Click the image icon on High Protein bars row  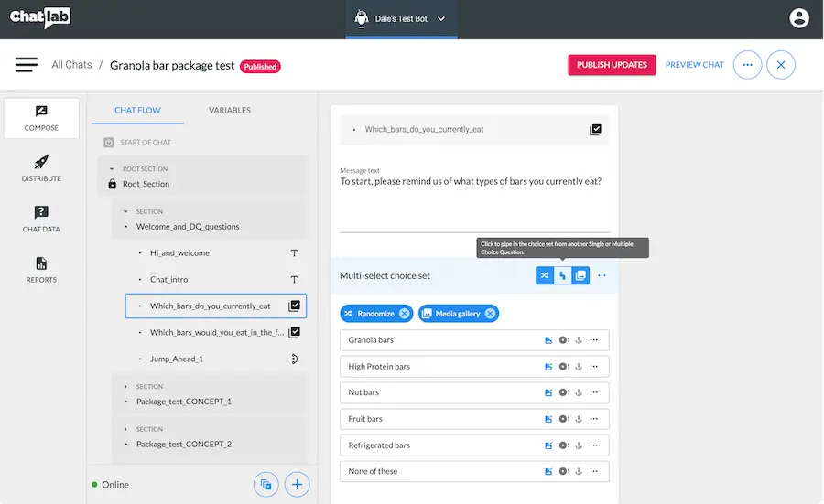coord(548,367)
